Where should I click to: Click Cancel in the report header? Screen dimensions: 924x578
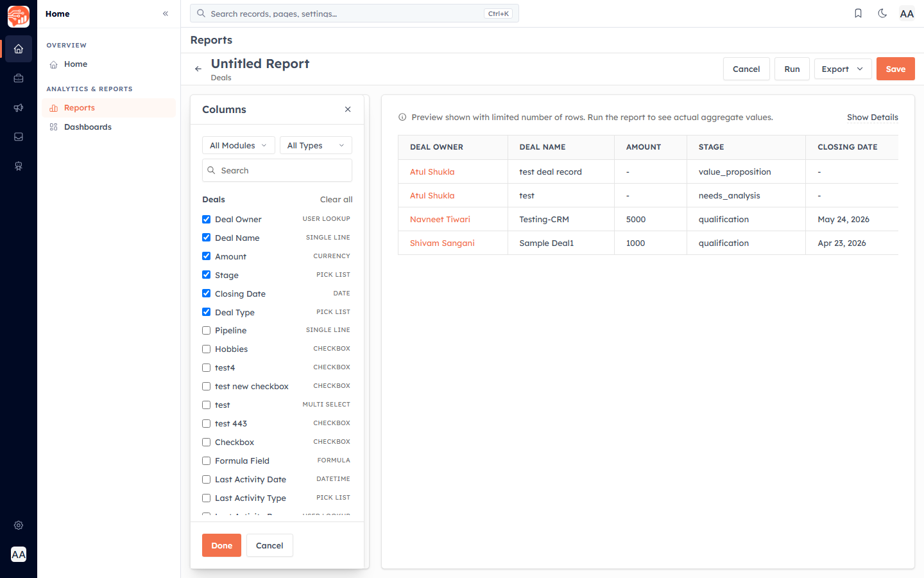pyautogui.click(x=746, y=69)
